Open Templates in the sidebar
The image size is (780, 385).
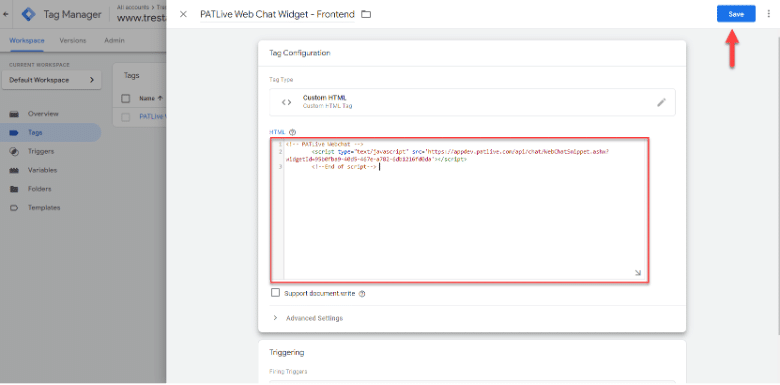[44, 208]
